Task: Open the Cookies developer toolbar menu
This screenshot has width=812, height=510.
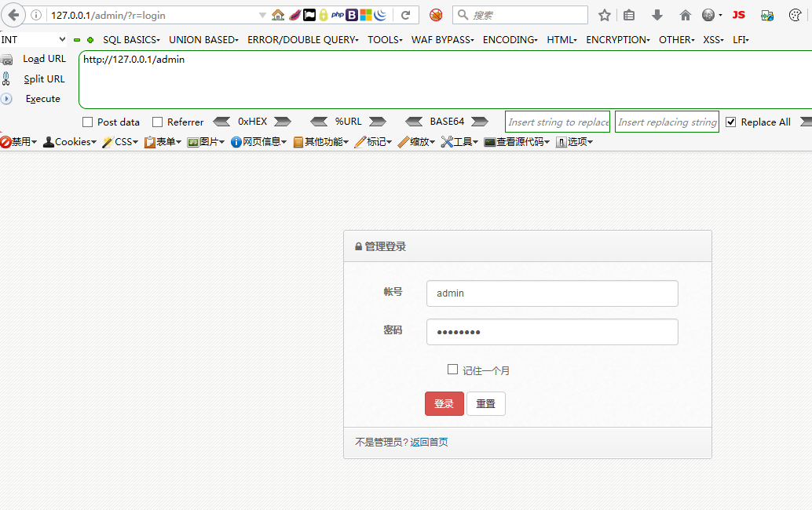Action: pyautogui.click(x=70, y=142)
